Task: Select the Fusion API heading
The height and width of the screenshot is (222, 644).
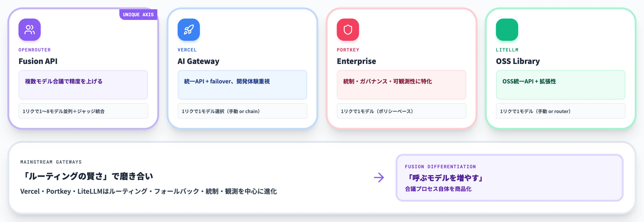Action: (38, 61)
